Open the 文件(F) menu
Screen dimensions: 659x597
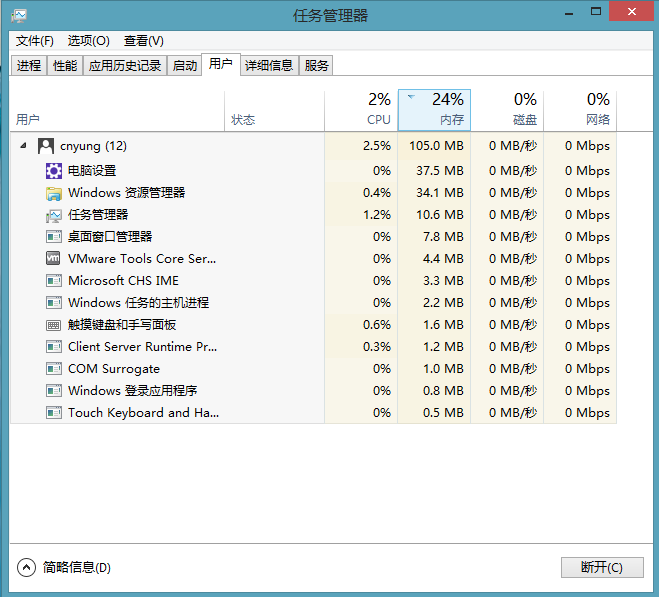point(35,41)
